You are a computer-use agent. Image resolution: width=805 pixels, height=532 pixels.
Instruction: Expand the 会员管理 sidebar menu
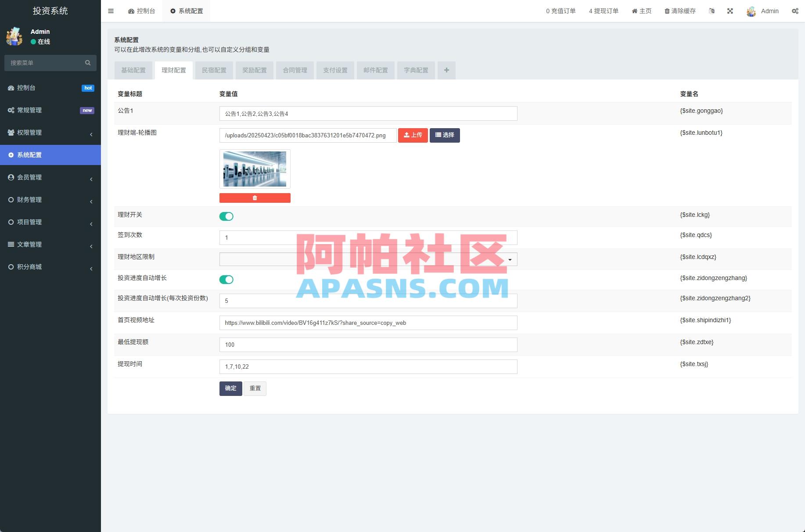pos(29,177)
